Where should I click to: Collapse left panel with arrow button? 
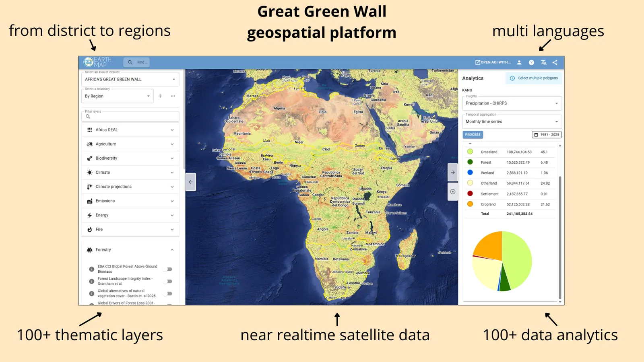(x=191, y=182)
